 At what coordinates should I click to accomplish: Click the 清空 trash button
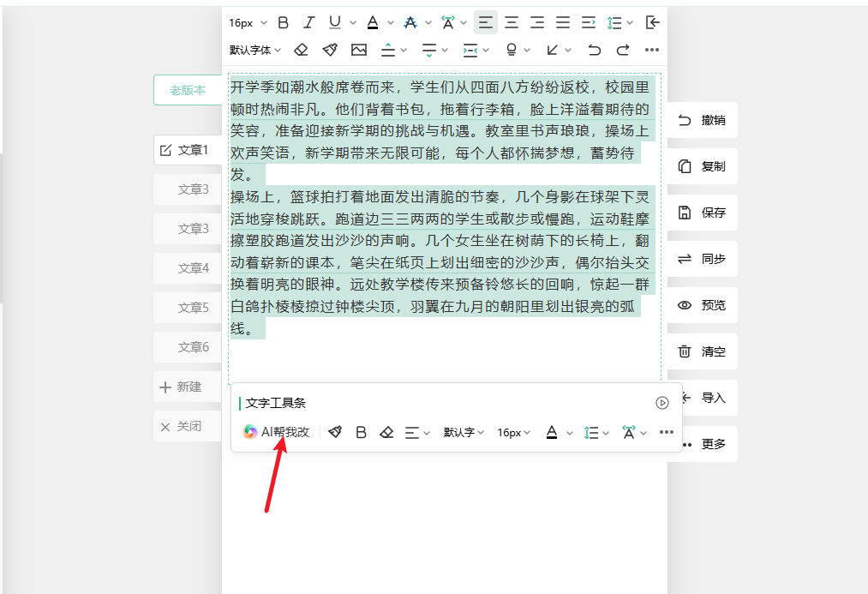coord(702,351)
